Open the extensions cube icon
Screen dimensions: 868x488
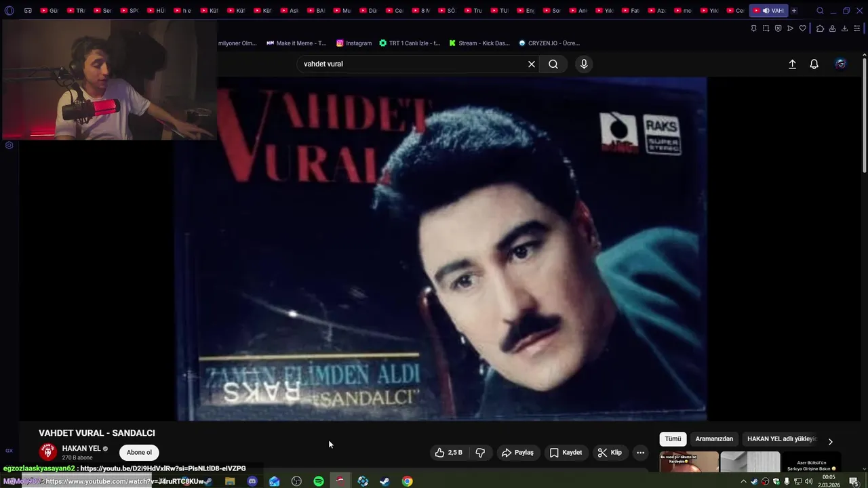pos(820,28)
